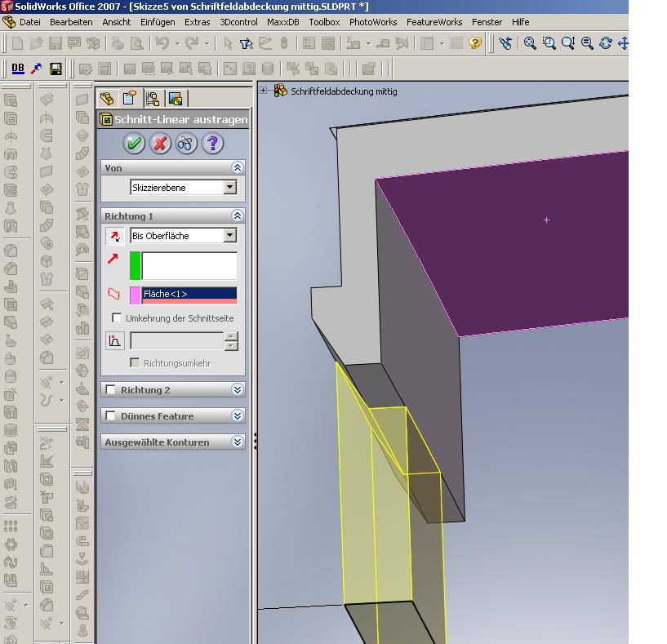Click Zoom to Area icon
Viewport: 667px width, 644px height.
549,43
